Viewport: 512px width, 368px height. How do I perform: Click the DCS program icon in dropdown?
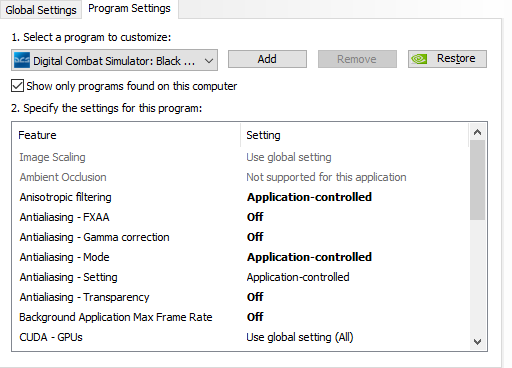[22, 60]
